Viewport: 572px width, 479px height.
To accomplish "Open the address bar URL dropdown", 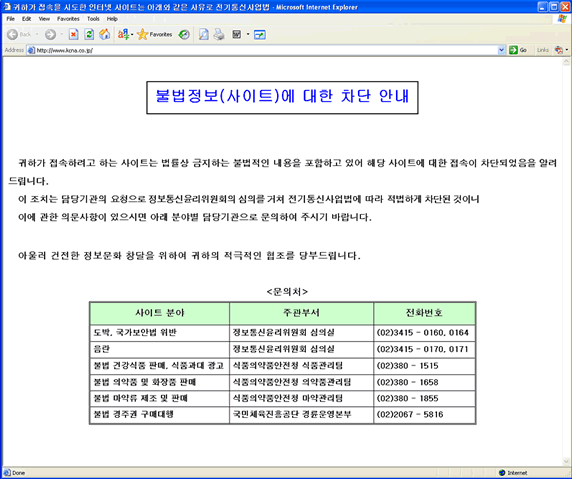I will (501, 50).
